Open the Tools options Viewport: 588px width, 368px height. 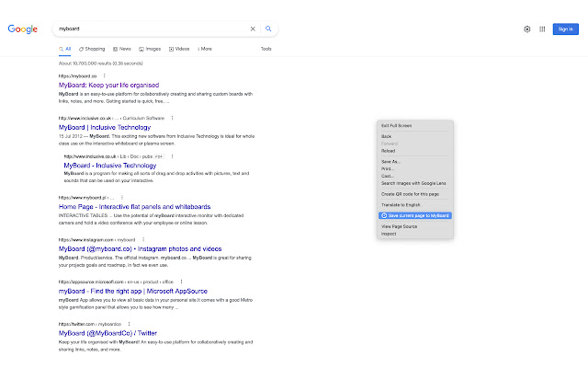click(x=266, y=48)
